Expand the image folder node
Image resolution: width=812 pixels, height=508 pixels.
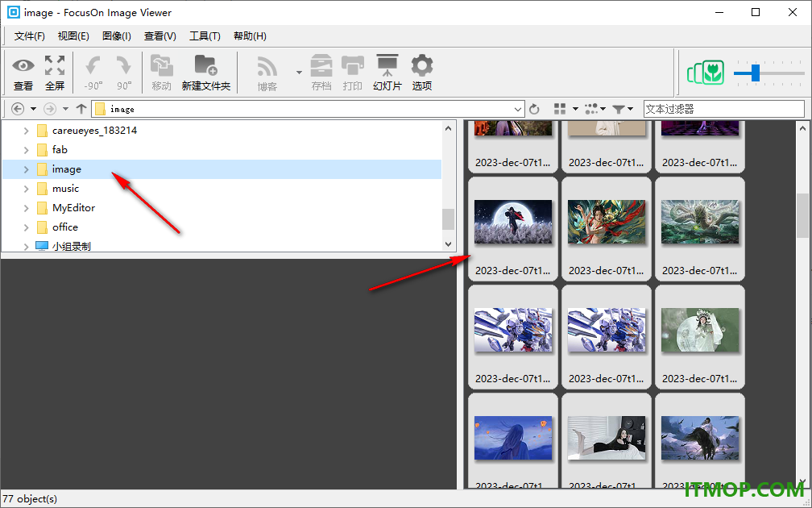pos(26,169)
